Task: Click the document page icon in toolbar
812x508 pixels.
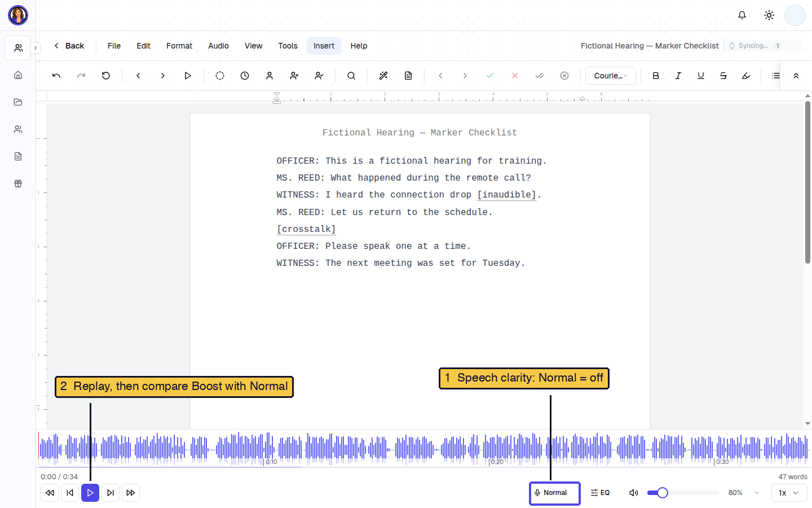Action: click(408, 76)
